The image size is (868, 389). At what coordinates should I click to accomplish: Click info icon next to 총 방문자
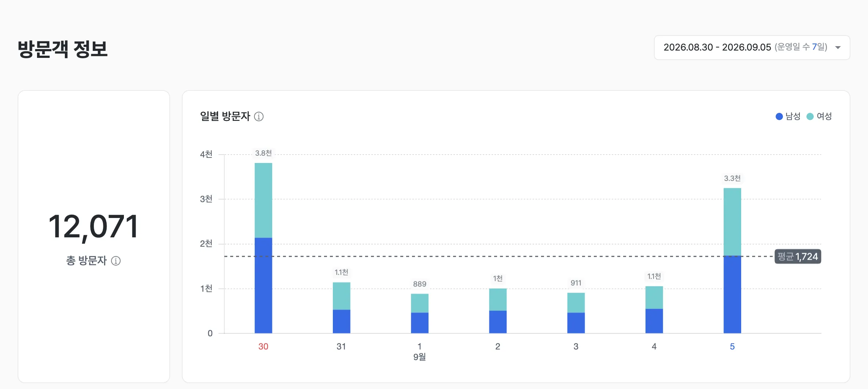tap(116, 261)
